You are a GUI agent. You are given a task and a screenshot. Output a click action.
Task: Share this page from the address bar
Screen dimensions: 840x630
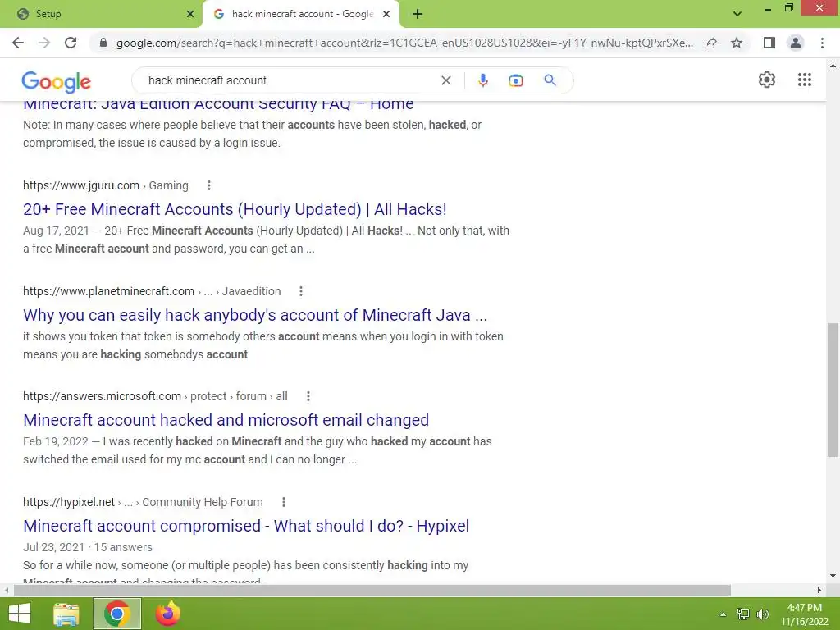click(710, 43)
